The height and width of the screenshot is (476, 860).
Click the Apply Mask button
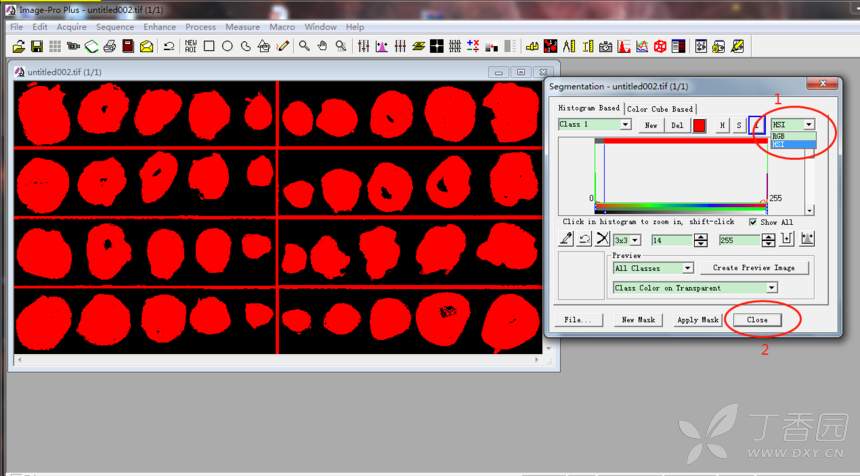pos(697,320)
